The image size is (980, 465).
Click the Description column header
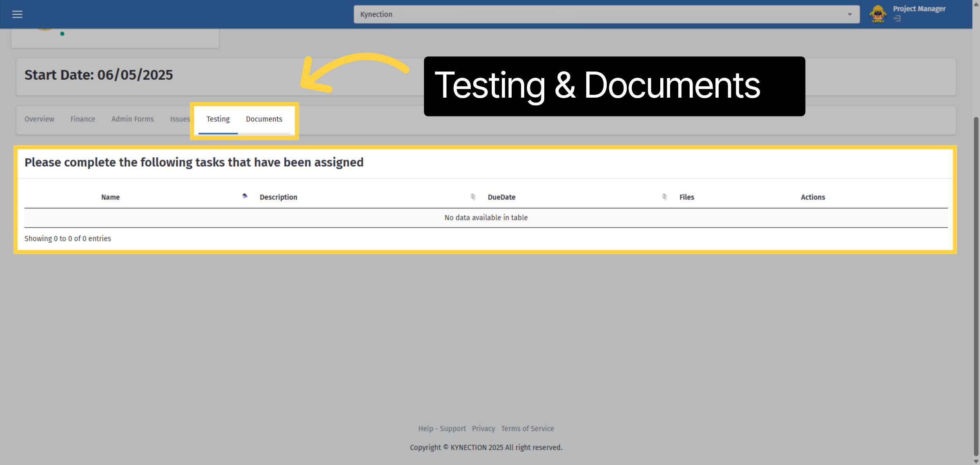tap(278, 197)
